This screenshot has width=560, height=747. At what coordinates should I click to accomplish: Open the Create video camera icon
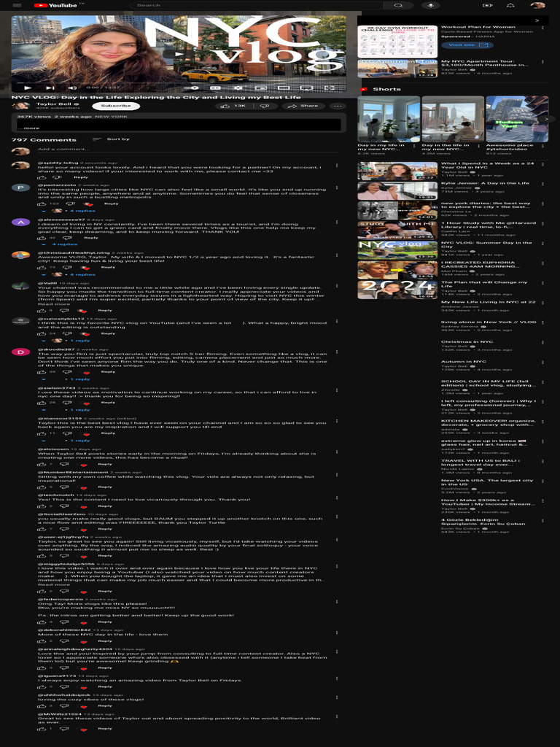pyautogui.click(x=486, y=5)
